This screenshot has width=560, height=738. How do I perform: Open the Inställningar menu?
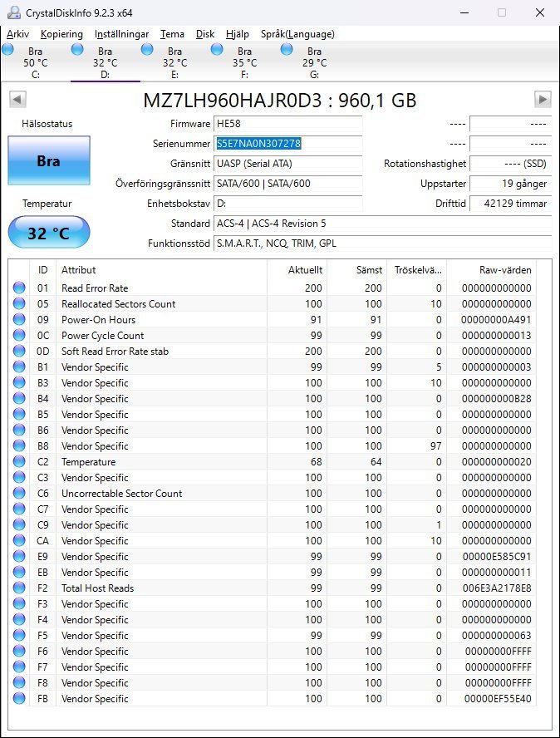pos(121,34)
